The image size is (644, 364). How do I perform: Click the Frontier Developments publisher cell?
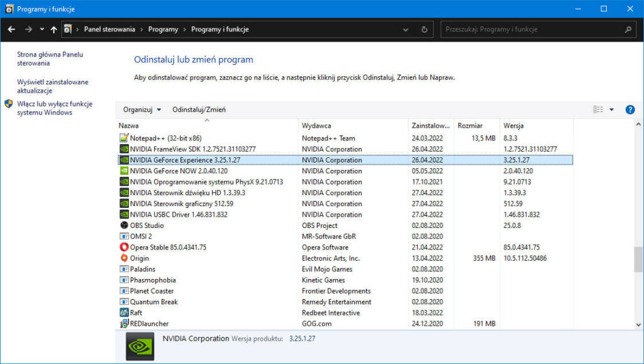(x=336, y=291)
